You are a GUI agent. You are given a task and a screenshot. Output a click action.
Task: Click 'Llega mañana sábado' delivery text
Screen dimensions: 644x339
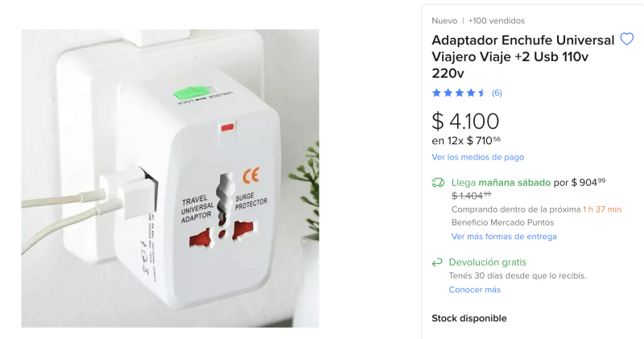click(501, 183)
